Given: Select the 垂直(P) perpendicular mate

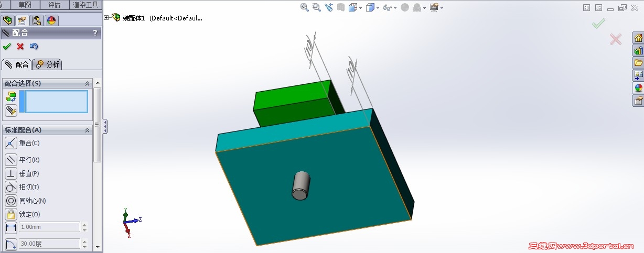Looking at the screenshot, I should click(x=11, y=173).
